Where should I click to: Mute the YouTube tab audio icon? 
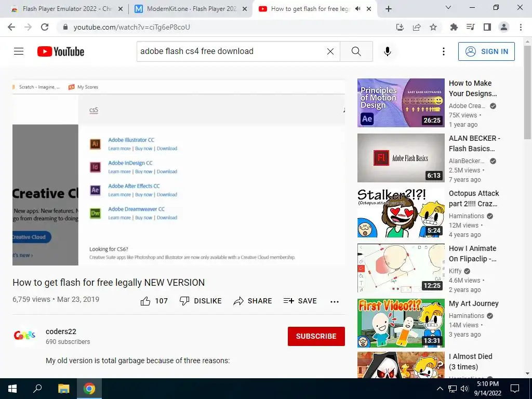pos(357,9)
